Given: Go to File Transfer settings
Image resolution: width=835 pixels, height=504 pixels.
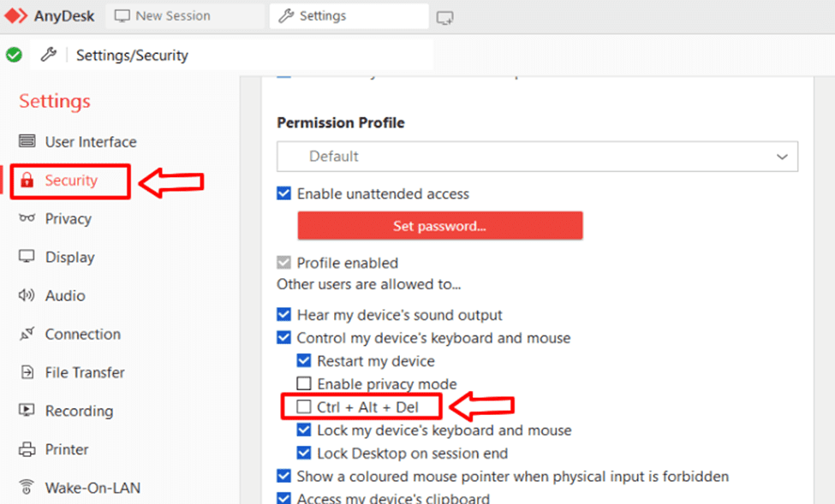Looking at the screenshot, I should coord(84,372).
